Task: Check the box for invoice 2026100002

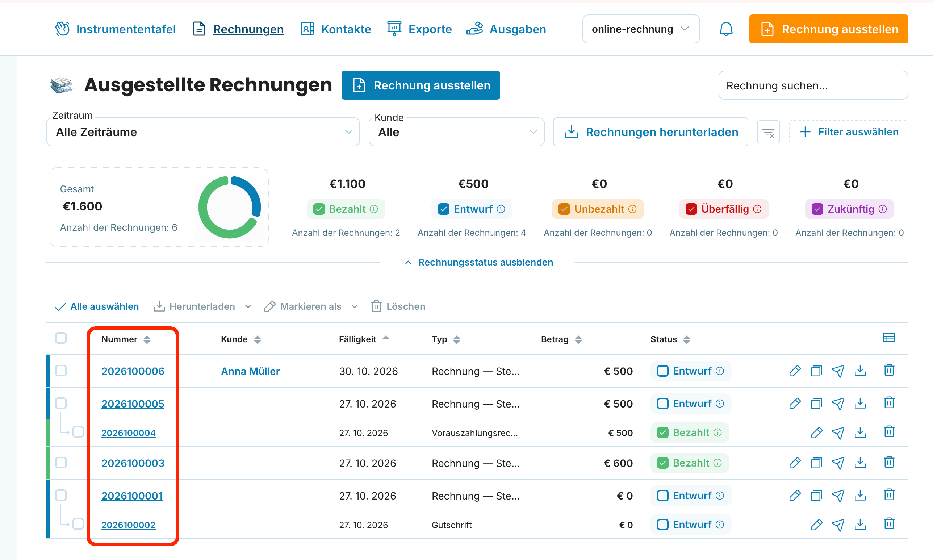Action: (x=78, y=524)
